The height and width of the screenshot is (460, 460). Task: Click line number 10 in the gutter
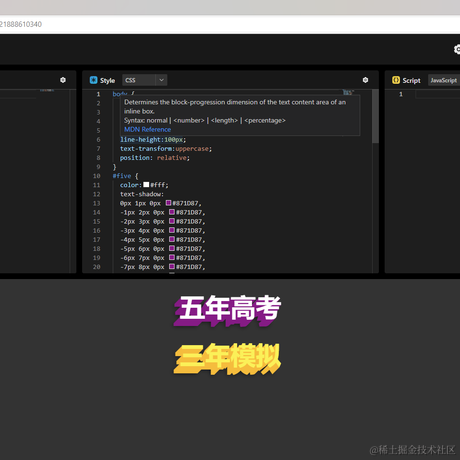[x=97, y=176]
